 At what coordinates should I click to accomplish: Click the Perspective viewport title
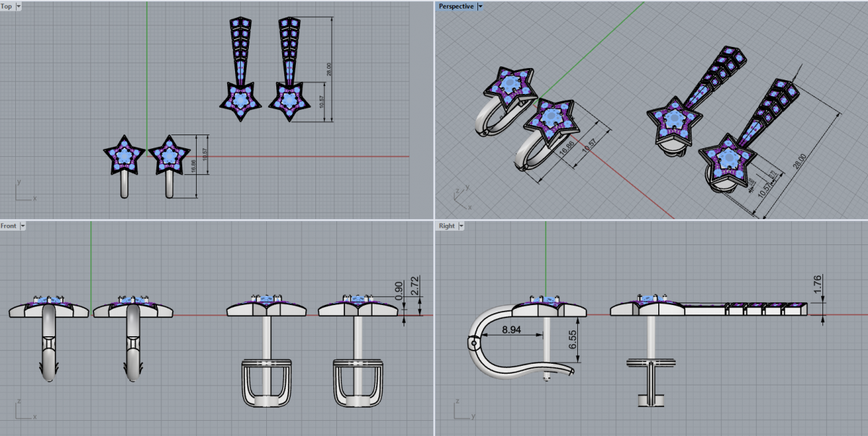pos(456,7)
